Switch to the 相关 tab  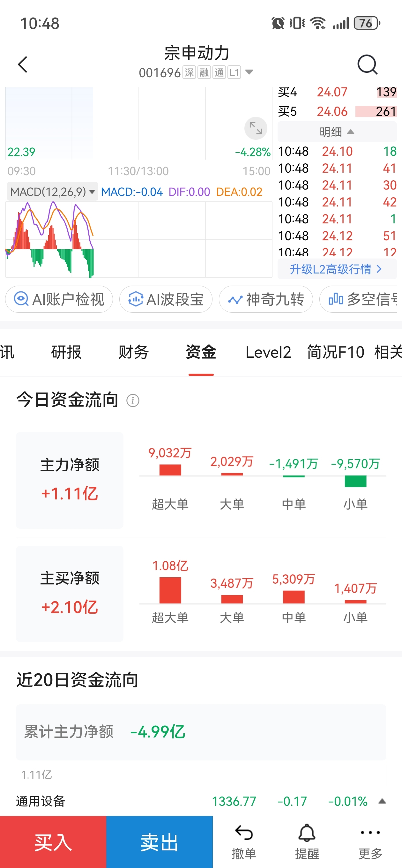click(x=388, y=352)
